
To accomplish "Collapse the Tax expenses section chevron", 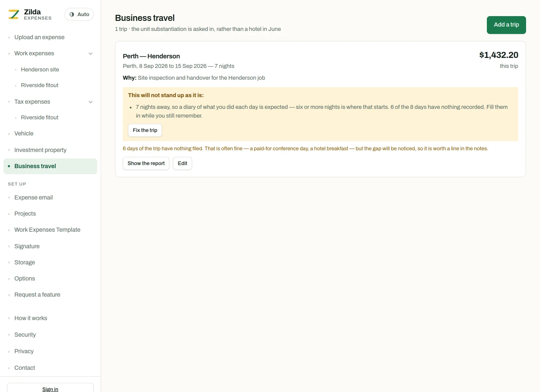I will [x=91, y=102].
